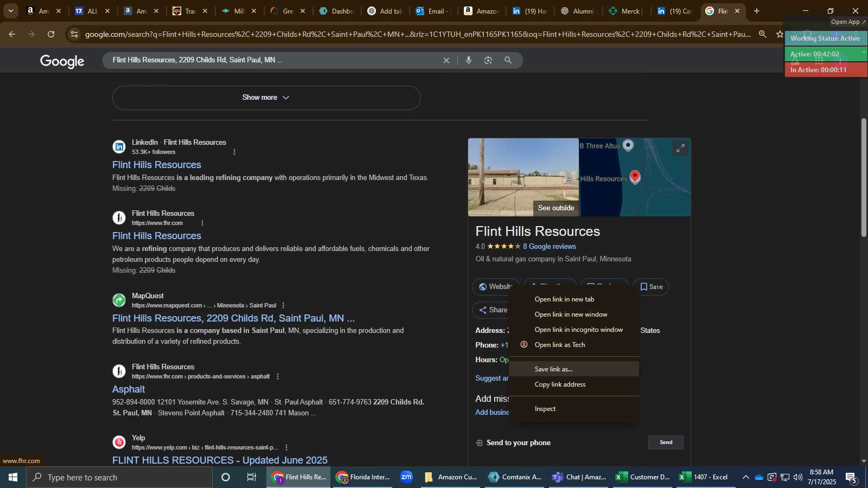Click the browser address bar URL
This screenshot has height=488, width=868.
click(x=418, y=34)
